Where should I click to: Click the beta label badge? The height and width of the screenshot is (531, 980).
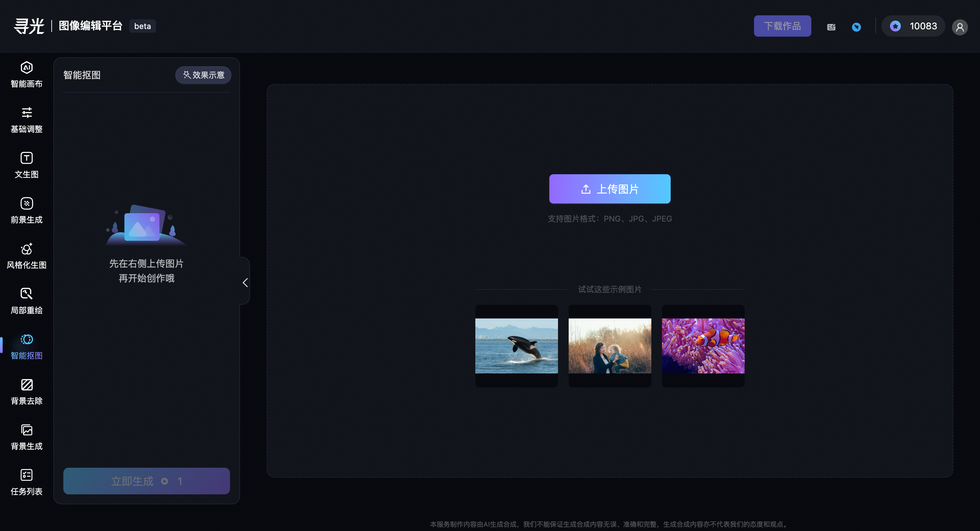point(142,26)
